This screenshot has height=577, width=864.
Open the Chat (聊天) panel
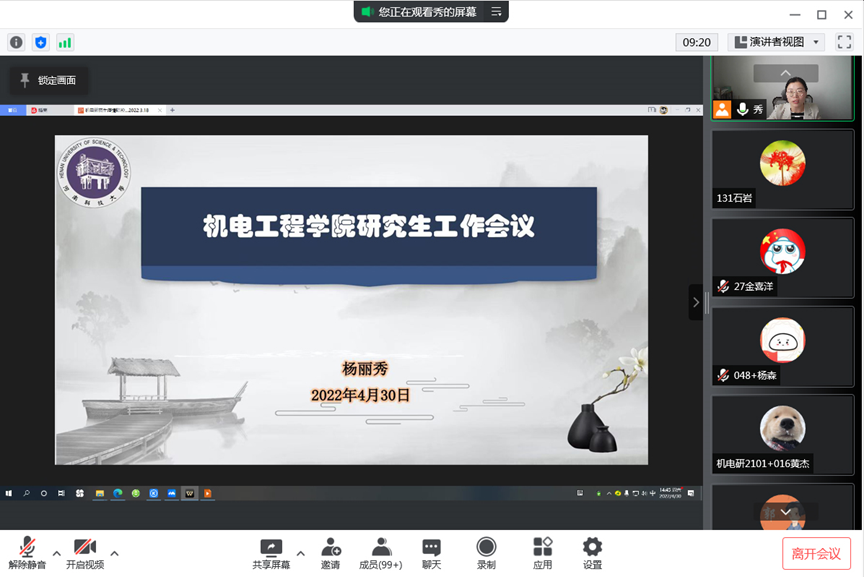point(431,553)
